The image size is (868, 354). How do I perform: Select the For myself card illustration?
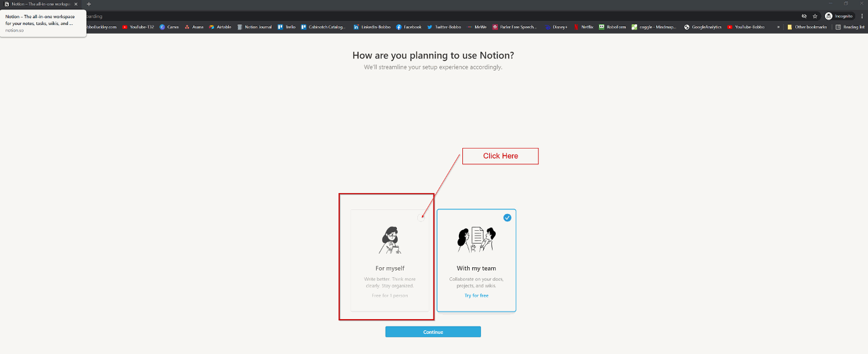390,240
